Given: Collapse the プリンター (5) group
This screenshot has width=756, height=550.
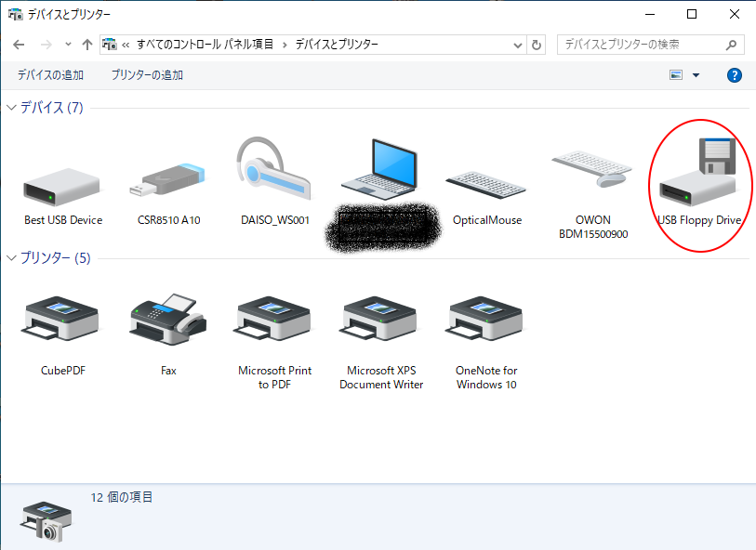Looking at the screenshot, I should [x=11, y=258].
